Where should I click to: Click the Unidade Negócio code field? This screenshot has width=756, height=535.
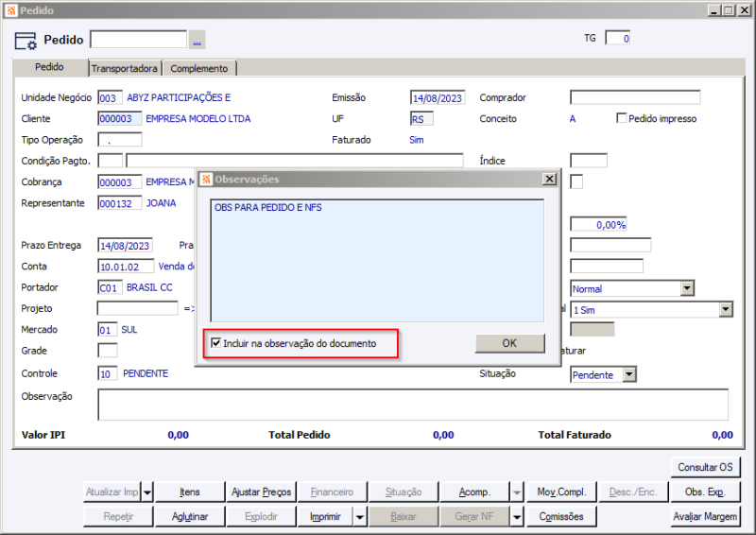[110, 98]
